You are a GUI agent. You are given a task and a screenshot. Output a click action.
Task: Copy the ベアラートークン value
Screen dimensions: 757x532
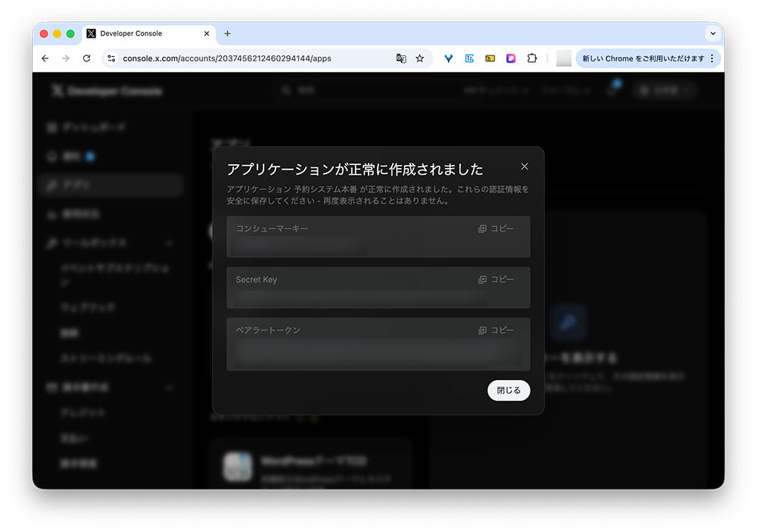point(497,329)
